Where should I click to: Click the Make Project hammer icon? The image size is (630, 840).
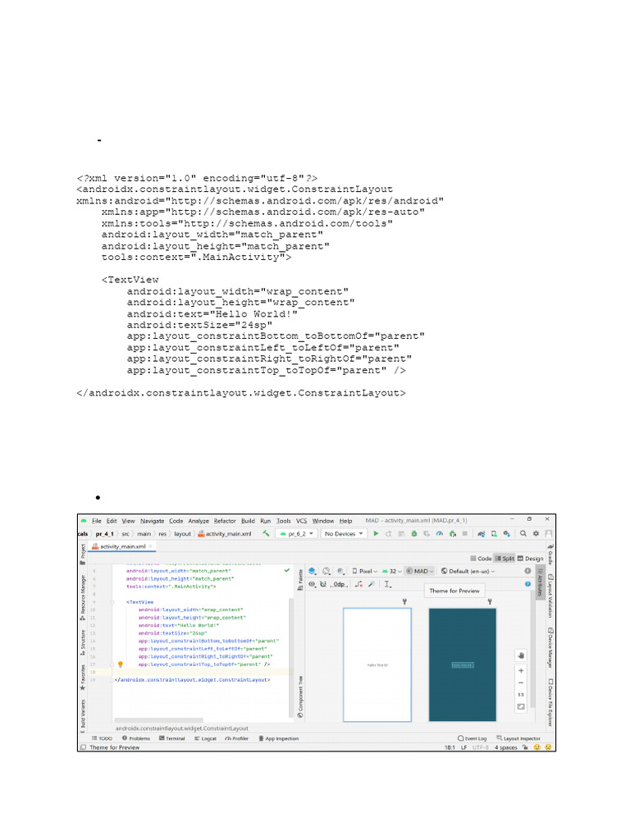click(265, 533)
